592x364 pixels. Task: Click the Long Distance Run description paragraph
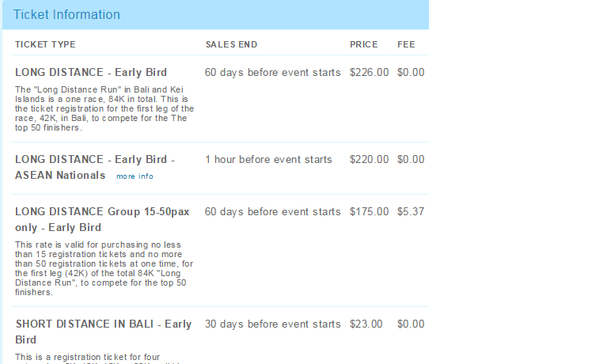click(104, 109)
